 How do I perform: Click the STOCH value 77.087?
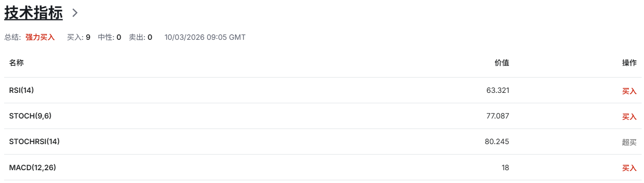pyautogui.click(x=497, y=116)
